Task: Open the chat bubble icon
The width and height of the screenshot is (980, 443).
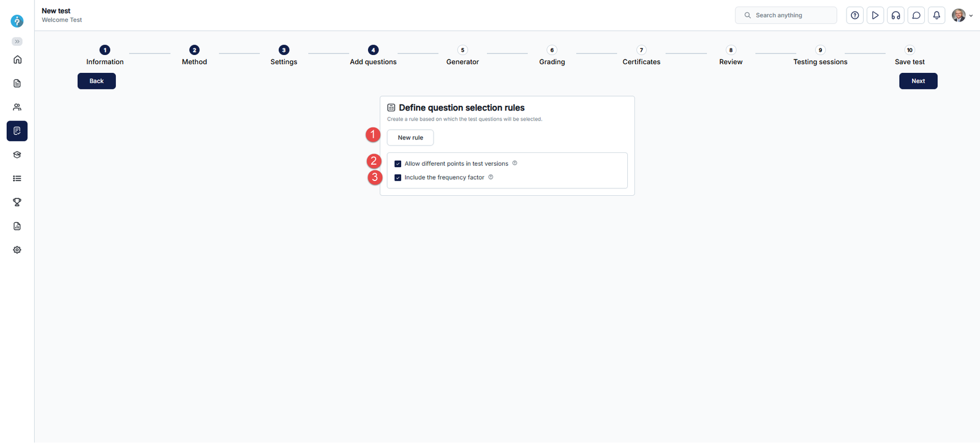Action: pos(916,15)
